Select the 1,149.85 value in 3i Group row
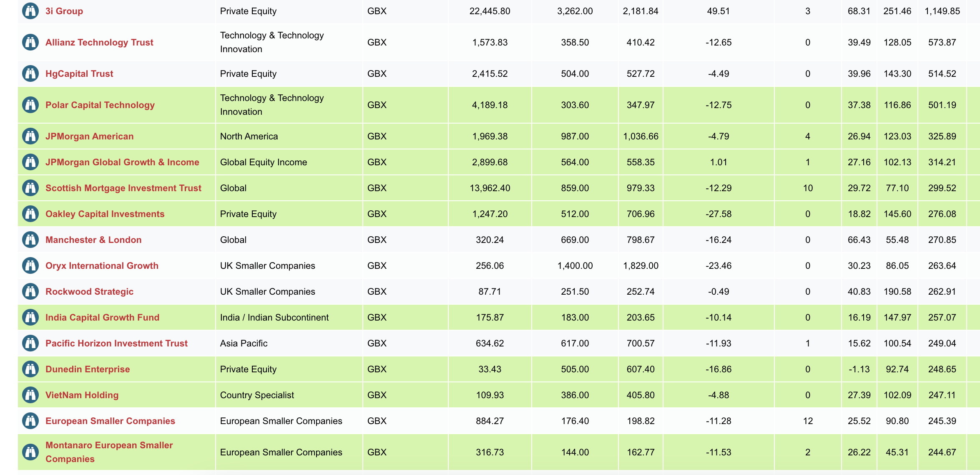Screen dimensions: 980x475 click(x=942, y=11)
